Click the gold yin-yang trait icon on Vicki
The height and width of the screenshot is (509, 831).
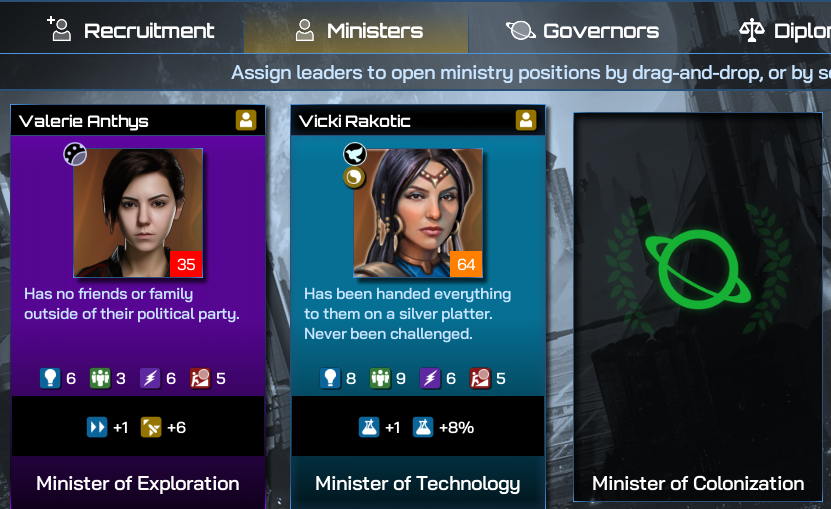(354, 177)
